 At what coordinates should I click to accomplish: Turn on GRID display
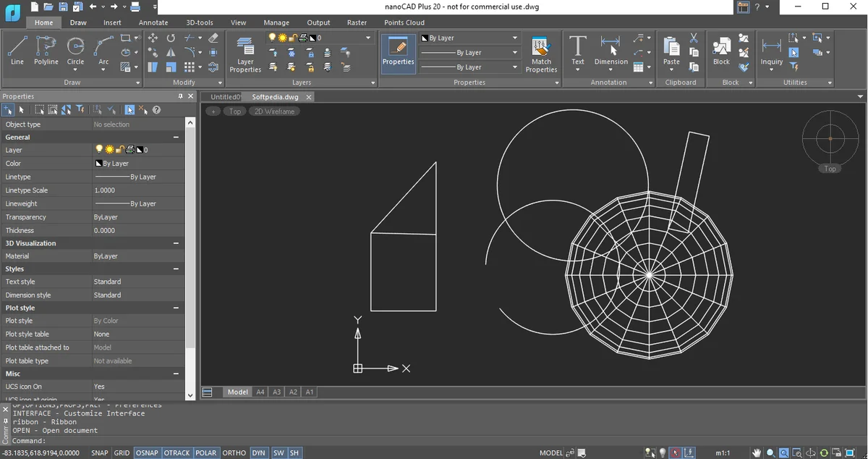122,453
